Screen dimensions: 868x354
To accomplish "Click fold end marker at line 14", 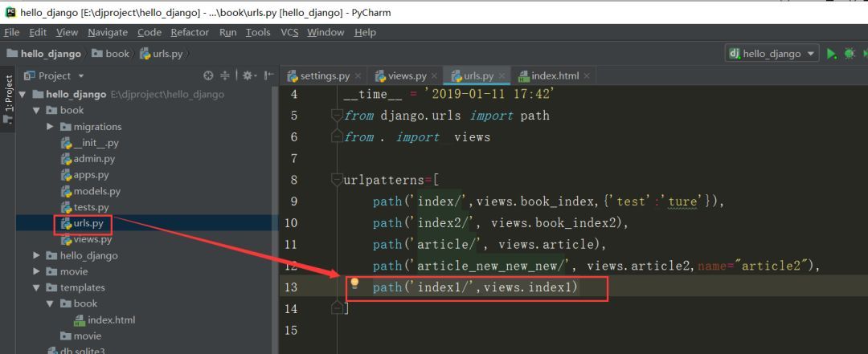I will (336, 307).
